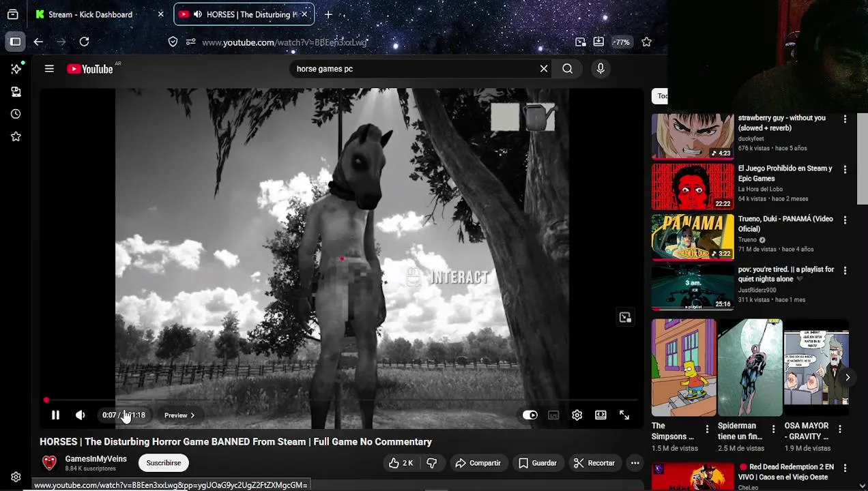Open options for The Simpsons short
This screenshot has width=868, height=491.
pyautogui.click(x=707, y=430)
